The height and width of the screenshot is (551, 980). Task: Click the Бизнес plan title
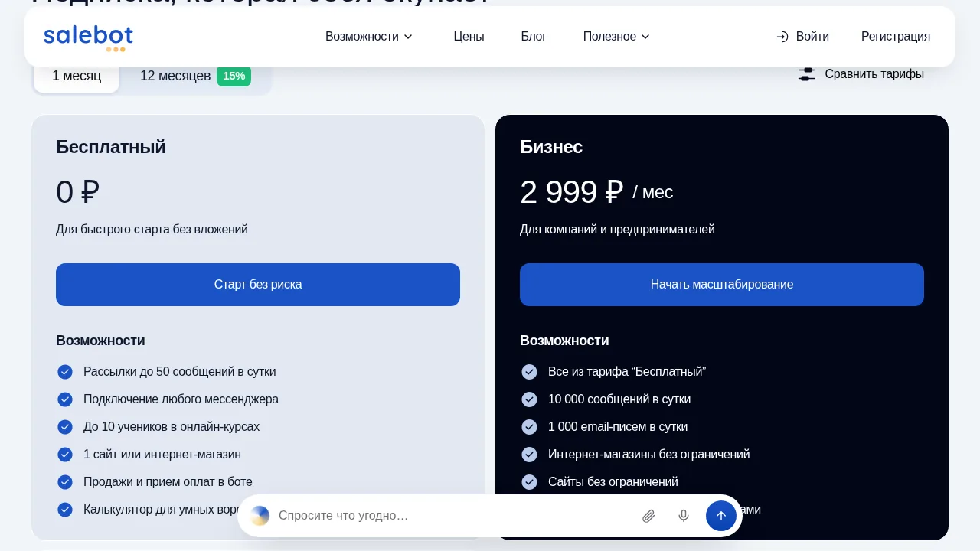551,147
